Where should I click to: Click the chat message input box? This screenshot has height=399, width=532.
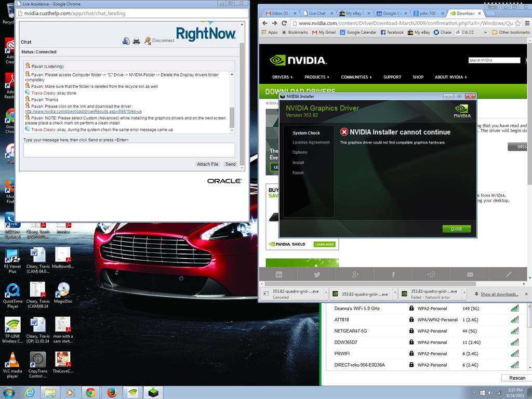[x=129, y=150]
